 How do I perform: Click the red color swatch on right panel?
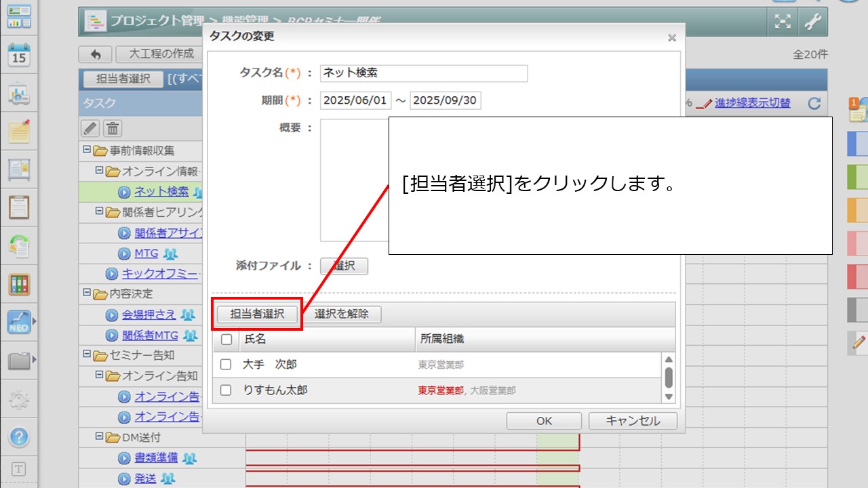pos(857,277)
